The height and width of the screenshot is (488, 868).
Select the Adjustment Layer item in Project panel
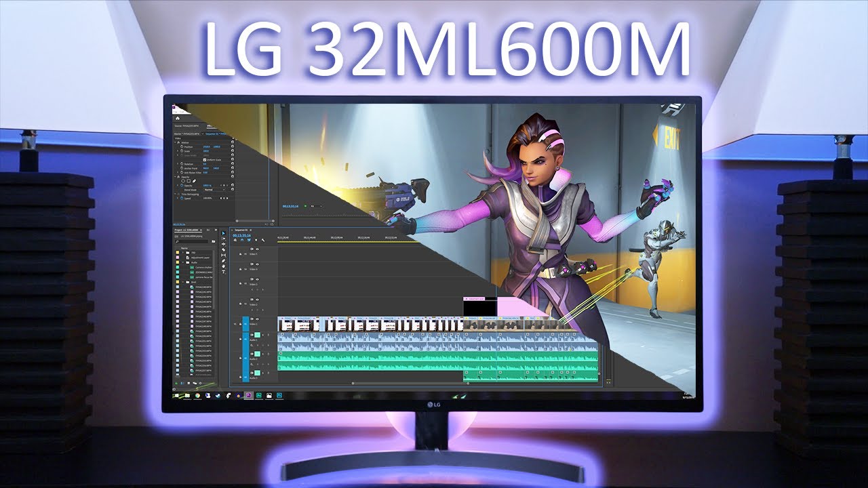(x=200, y=258)
